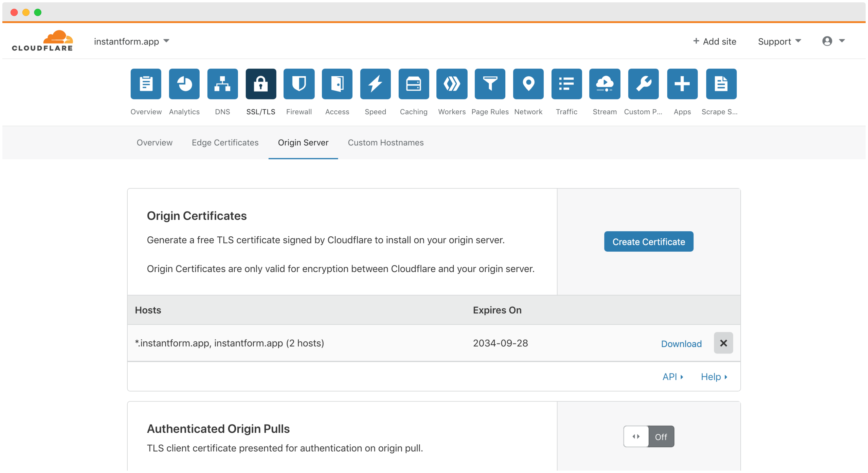The image size is (868, 473).
Task: Click the Hosts column header
Action: coord(148,310)
